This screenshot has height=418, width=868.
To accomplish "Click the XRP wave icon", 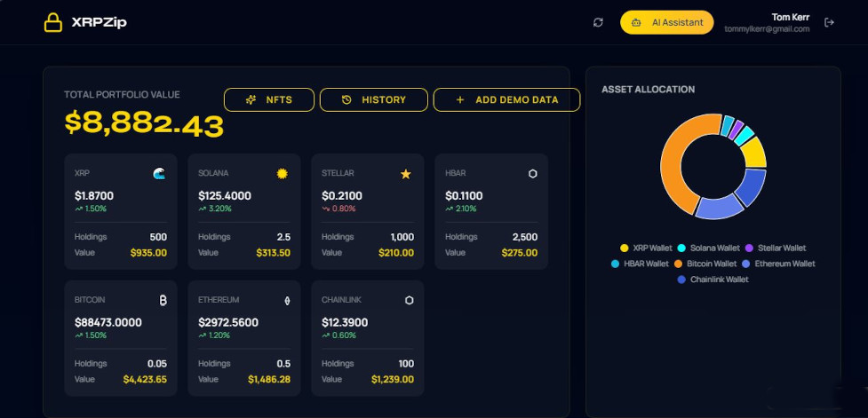I will pyautogui.click(x=159, y=174).
